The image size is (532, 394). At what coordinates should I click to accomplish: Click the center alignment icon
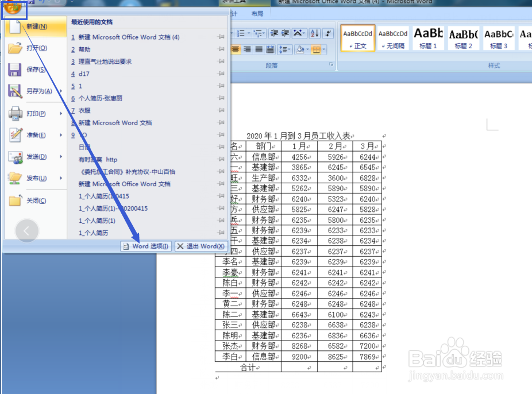pyautogui.click(x=236, y=50)
